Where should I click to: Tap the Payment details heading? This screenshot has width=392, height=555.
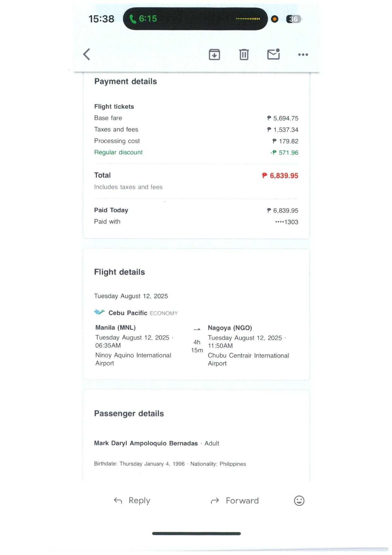tap(126, 82)
